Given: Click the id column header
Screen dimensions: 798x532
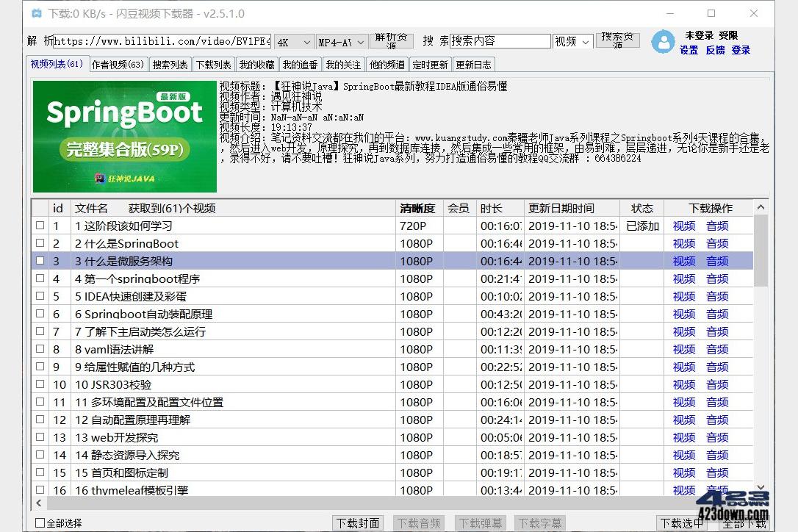Looking at the screenshot, I should 58,208.
